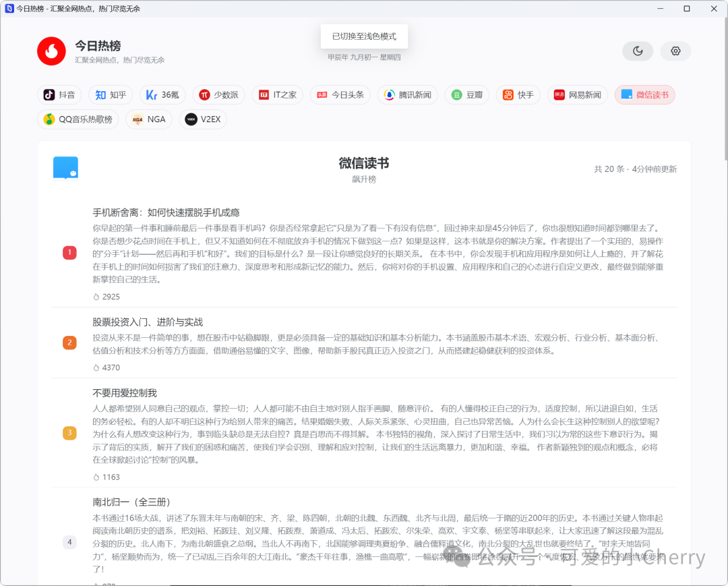
Task: Open book 南北归一（全三册）
Action: click(131, 502)
